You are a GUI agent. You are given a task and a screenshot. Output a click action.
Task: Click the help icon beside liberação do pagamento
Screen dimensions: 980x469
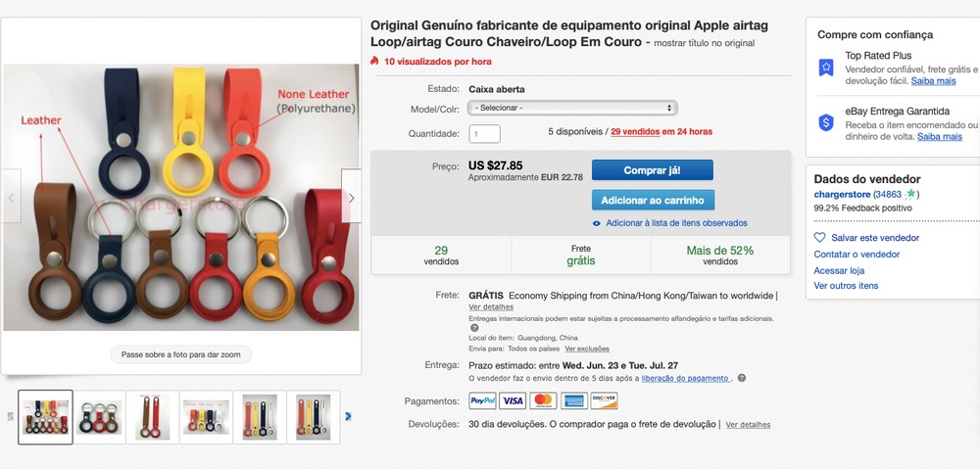742,378
